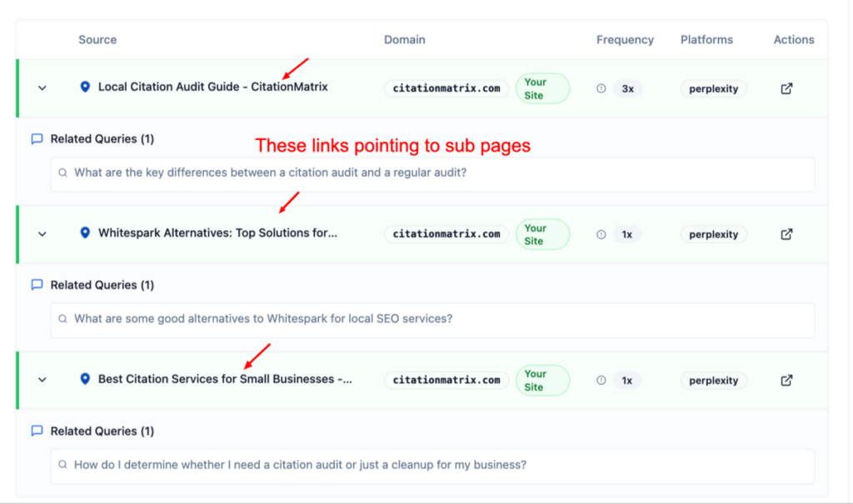Click the Your Site badge on the first row
853x504 pixels.
click(542, 88)
